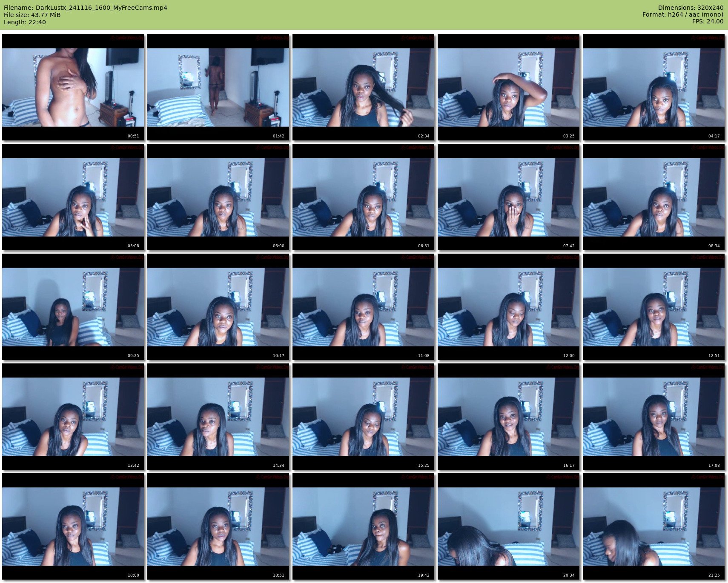Select the frame marked 07:42
The image size is (728, 583).
point(508,197)
